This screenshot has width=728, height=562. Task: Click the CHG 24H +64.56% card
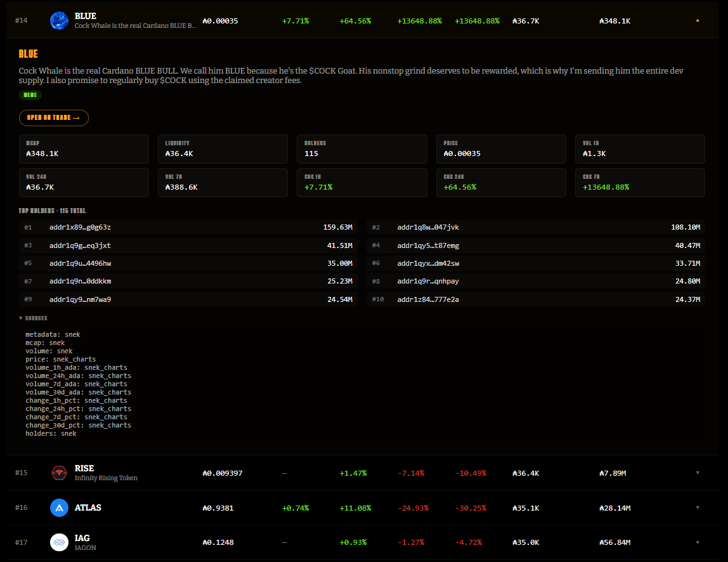pyautogui.click(x=501, y=183)
